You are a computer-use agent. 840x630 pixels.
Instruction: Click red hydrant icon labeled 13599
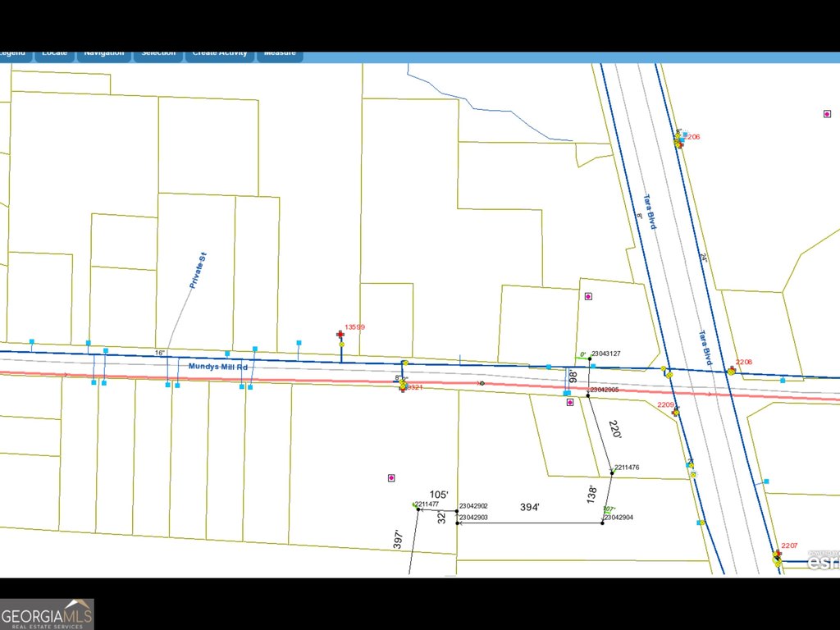(x=340, y=335)
